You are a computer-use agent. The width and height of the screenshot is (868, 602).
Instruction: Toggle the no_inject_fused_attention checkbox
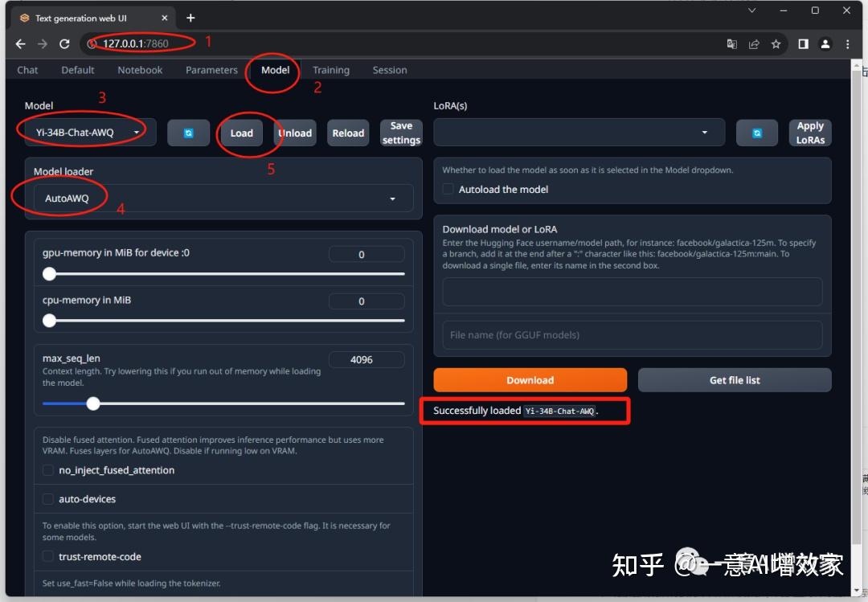pos(48,470)
